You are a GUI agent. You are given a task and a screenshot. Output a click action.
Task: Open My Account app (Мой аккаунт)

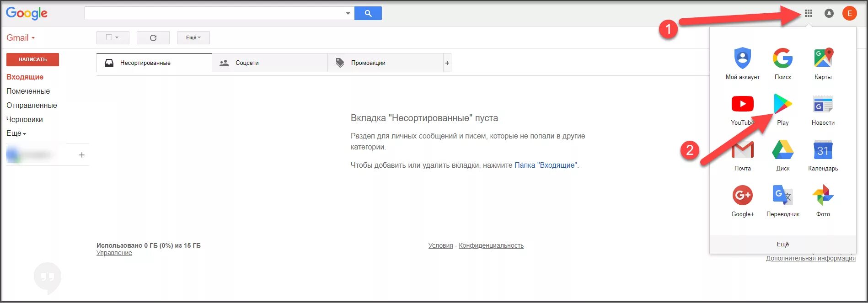click(743, 64)
